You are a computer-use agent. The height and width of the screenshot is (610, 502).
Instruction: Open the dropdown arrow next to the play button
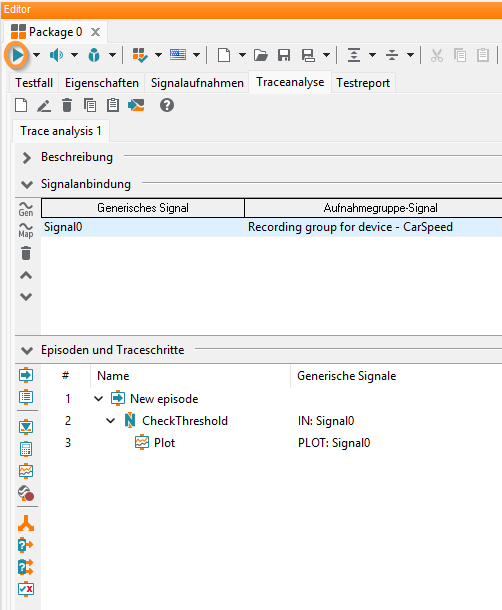(x=37, y=55)
